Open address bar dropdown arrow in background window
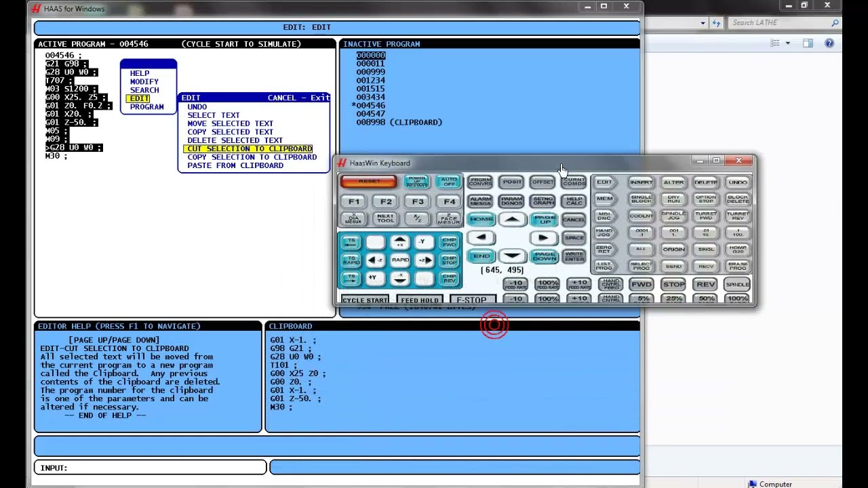This screenshot has height=488, width=868. click(x=703, y=23)
